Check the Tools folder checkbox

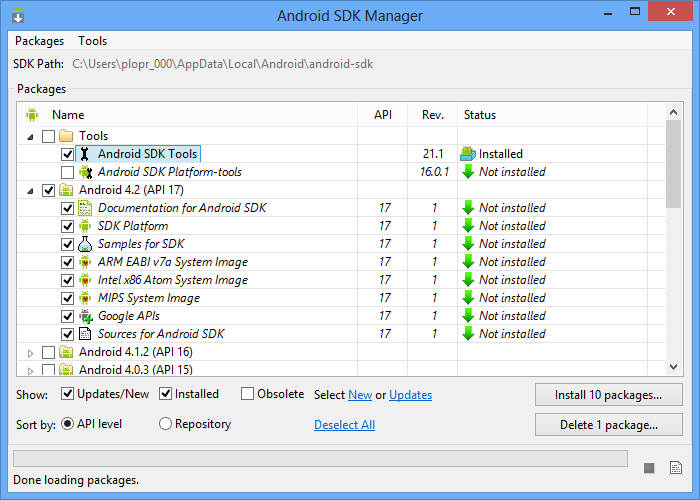(x=48, y=136)
